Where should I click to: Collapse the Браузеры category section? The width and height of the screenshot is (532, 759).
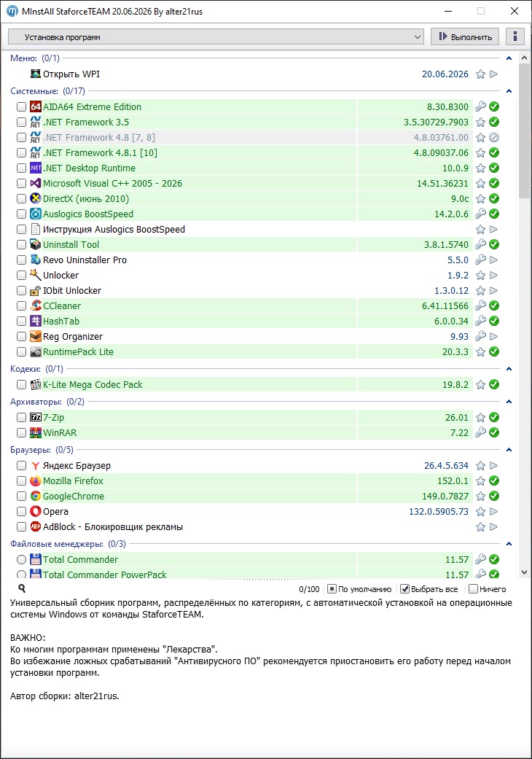pos(509,450)
